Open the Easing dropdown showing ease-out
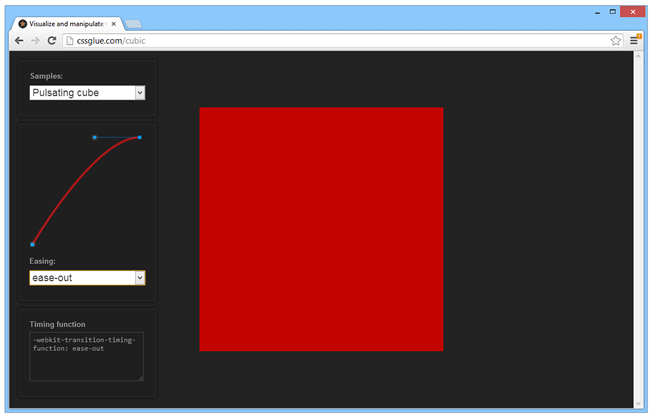Screen dimensions: 653x418 [x=87, y=278]
